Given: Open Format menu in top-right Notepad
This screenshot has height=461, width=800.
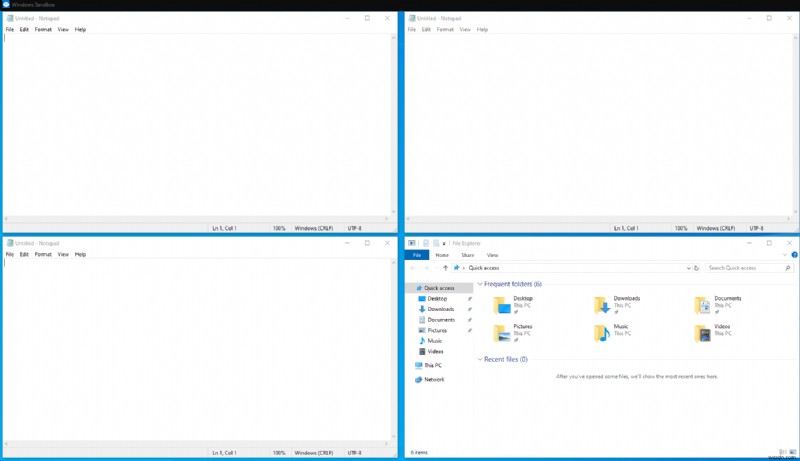Looking at the screenshot, I should tap(445, 30).
